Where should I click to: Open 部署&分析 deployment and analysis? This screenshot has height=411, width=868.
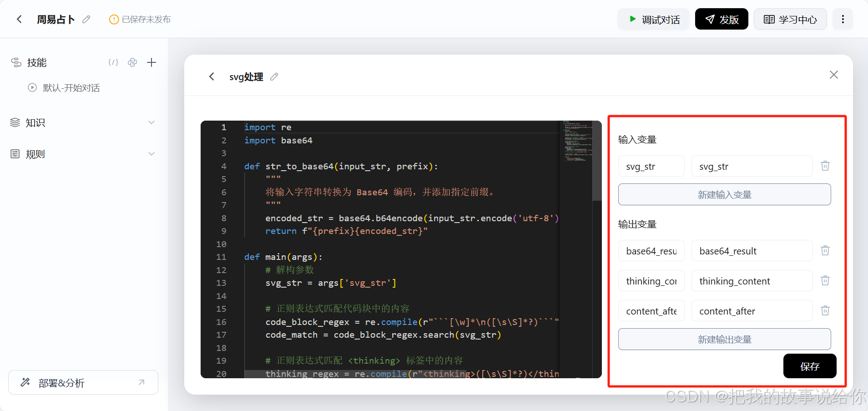pos(83,382)
